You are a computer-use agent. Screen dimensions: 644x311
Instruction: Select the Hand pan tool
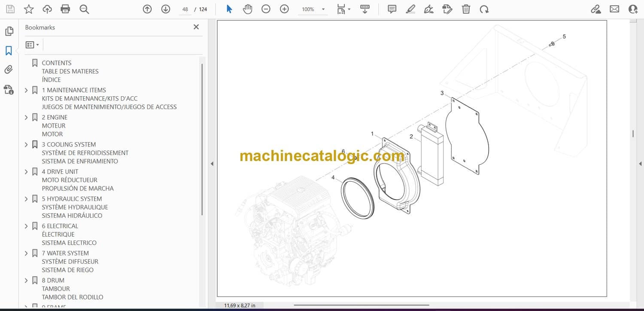pyautogui.click(x=247, y=9)
